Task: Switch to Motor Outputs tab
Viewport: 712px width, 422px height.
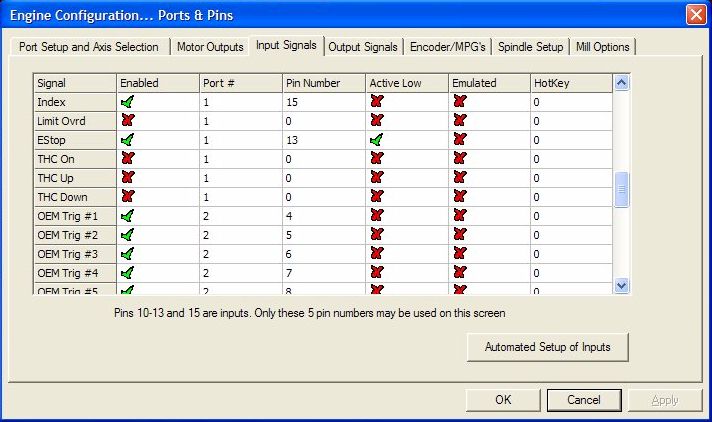Action: [210, 47]
